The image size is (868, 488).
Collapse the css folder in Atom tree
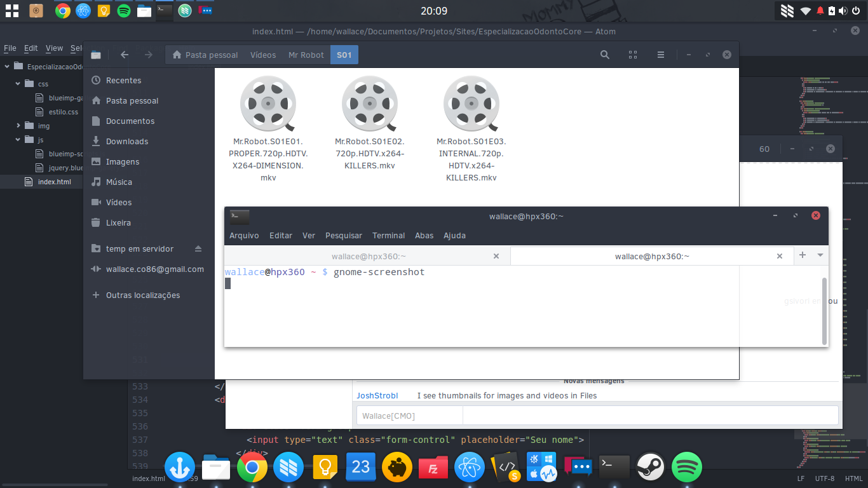[19, 83]
